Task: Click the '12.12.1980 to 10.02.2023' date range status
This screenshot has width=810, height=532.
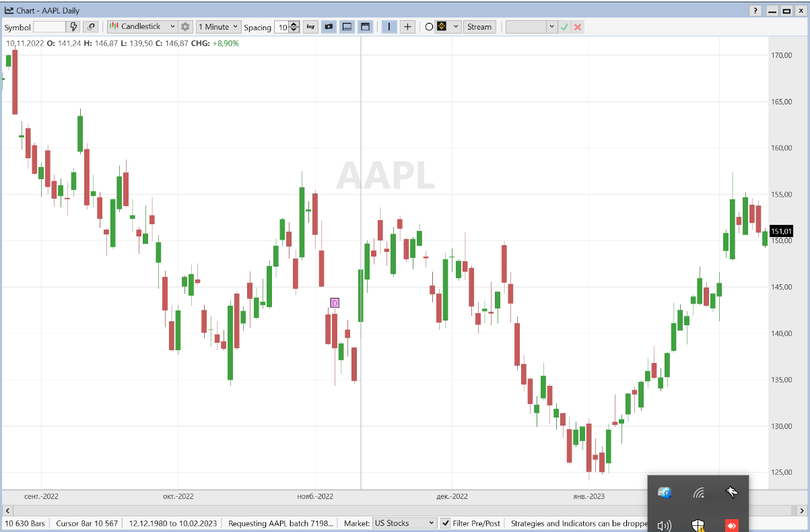Action: (x=173, y=523)
